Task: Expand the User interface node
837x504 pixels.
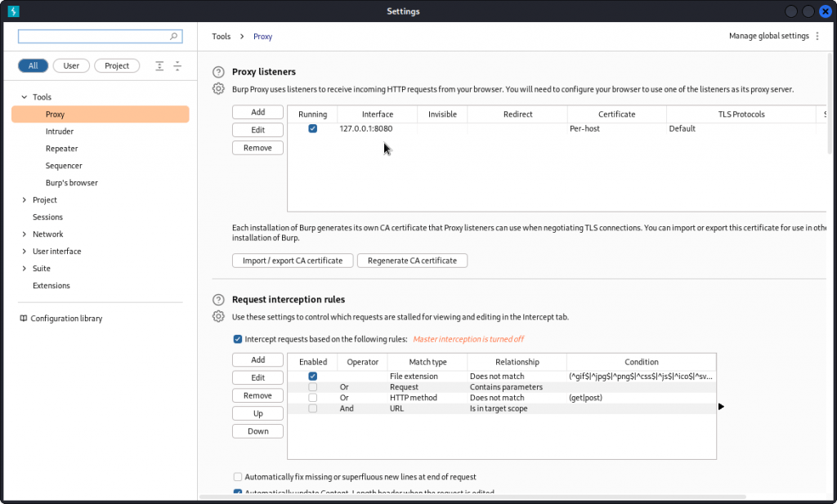Action: coord(23,251)
